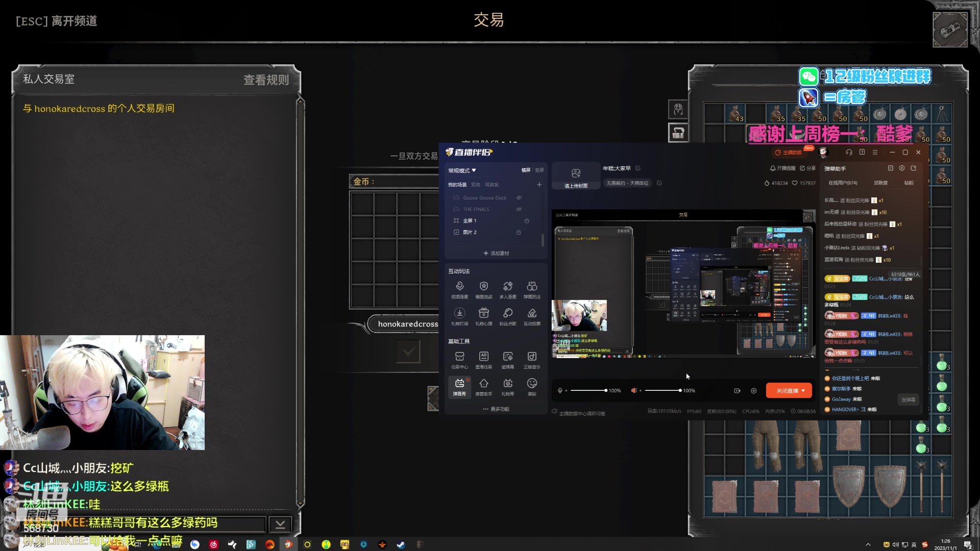
Task: Click the streamer avatar in title bar
Action: (823, 152)
